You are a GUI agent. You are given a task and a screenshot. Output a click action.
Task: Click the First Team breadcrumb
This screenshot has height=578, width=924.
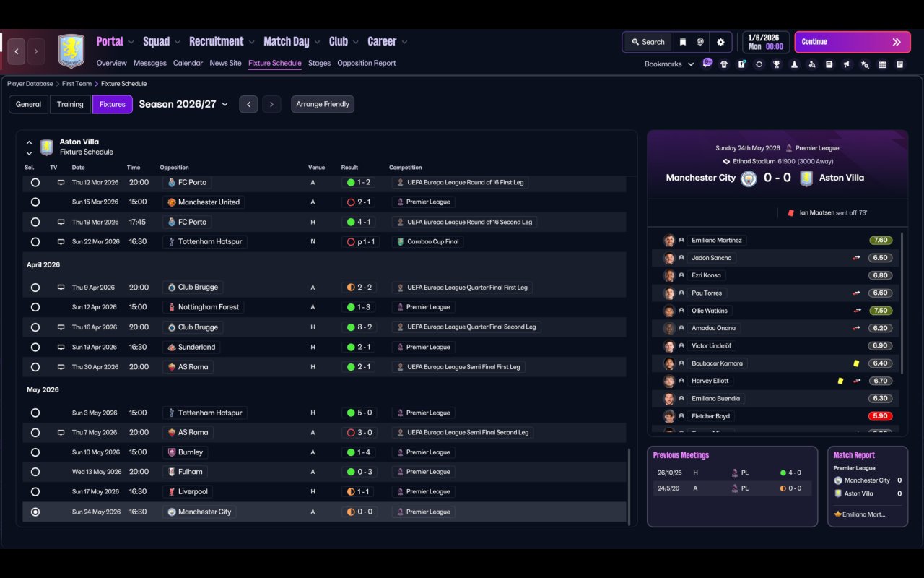click(x=77, y=84)
